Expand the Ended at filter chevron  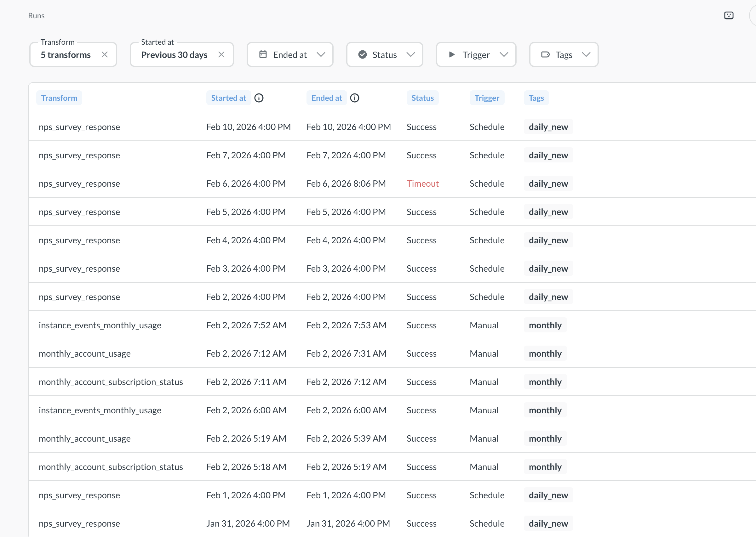point(321,54)
